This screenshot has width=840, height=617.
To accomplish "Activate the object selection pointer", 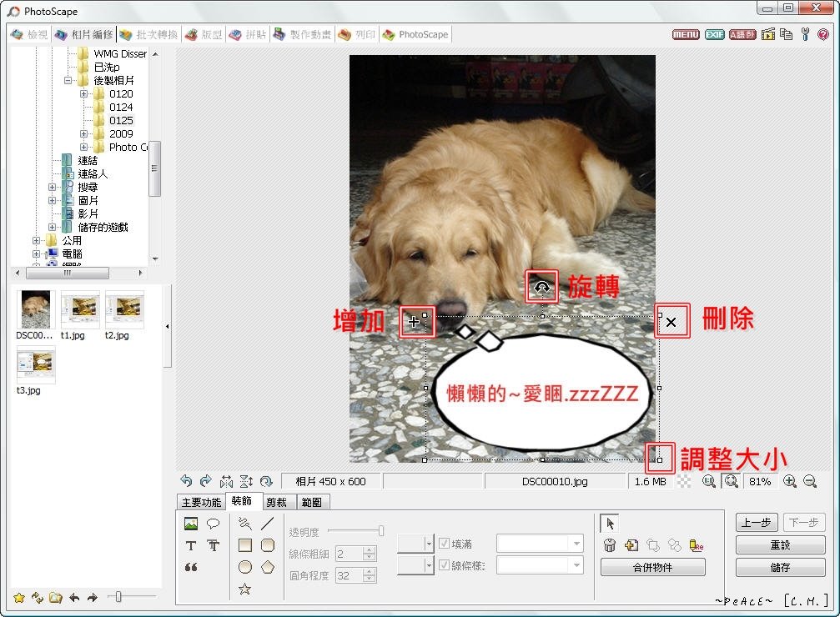I will click(610, 524).
